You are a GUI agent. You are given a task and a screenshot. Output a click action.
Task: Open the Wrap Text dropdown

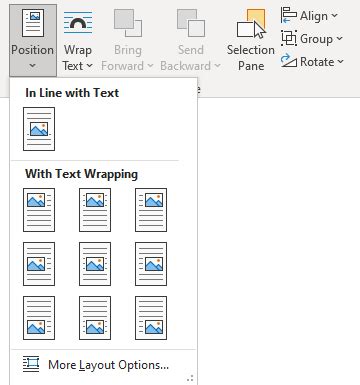pos(78,40)
